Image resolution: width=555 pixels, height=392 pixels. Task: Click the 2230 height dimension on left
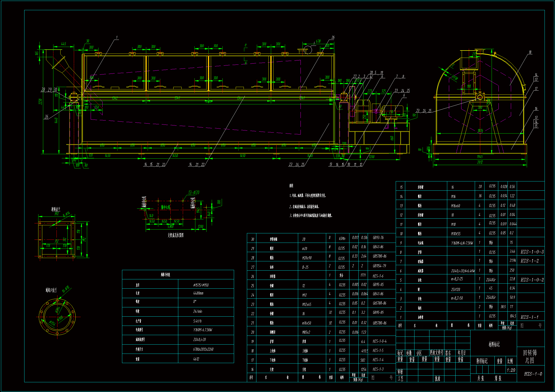(40, 101)
